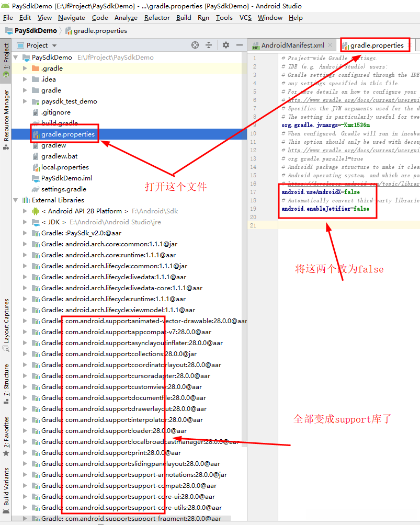This screenshot has width=420, height=525.
Task: Click the paysdk_test_demo module folder icon
Action: [36, 101]
